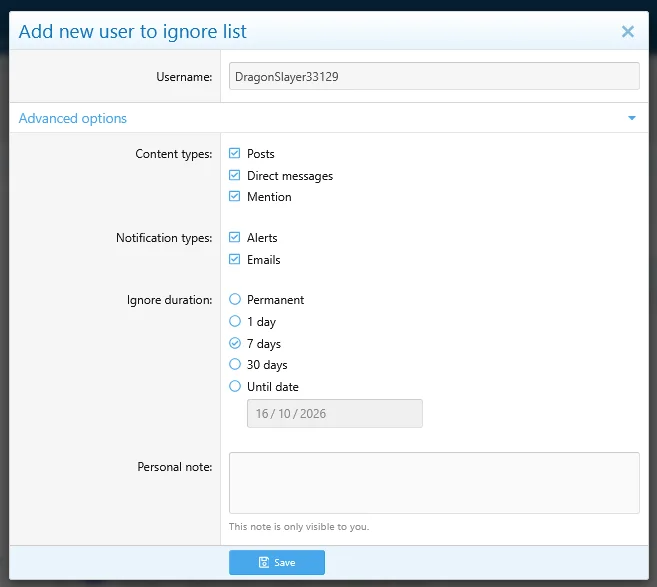Click the "Notification types:" label
The image size is (657, 587).
(x=164, y=238)
